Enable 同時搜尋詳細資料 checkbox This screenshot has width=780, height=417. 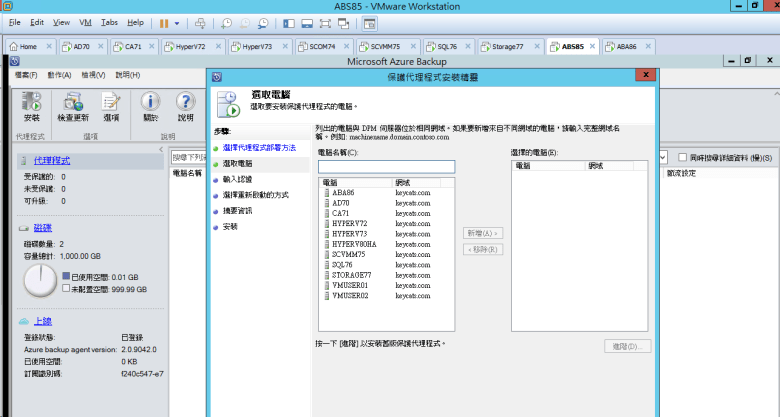[681, 157]
